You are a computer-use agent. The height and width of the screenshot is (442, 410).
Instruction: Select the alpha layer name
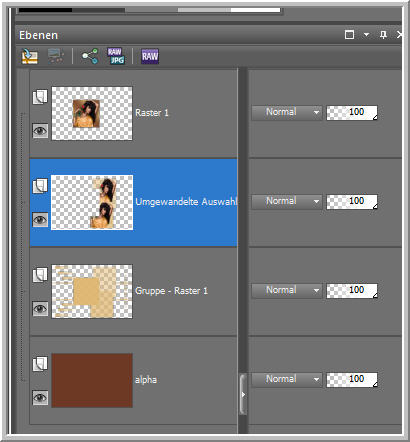(146, 380)
